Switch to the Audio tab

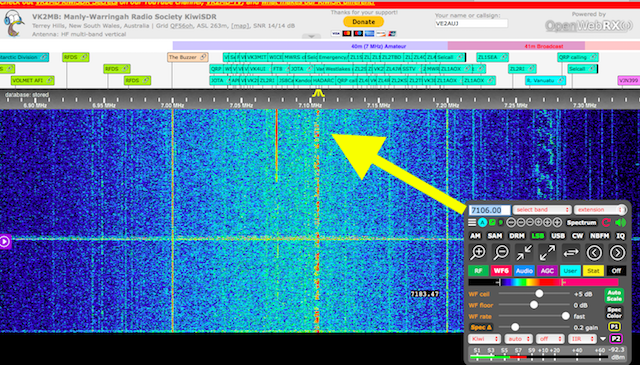tap(524, 271)
